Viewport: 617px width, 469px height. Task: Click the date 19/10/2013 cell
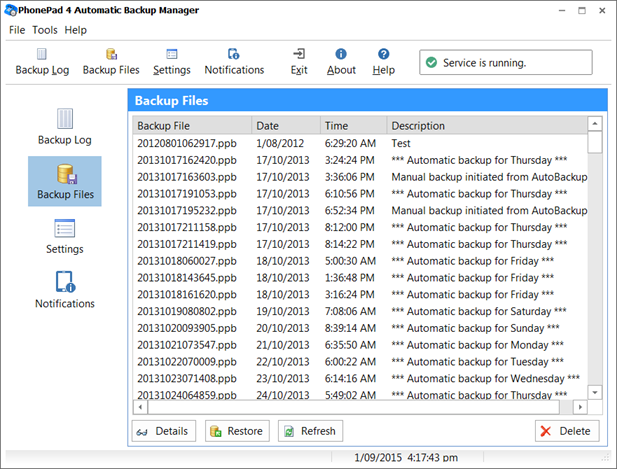[283, 311]
